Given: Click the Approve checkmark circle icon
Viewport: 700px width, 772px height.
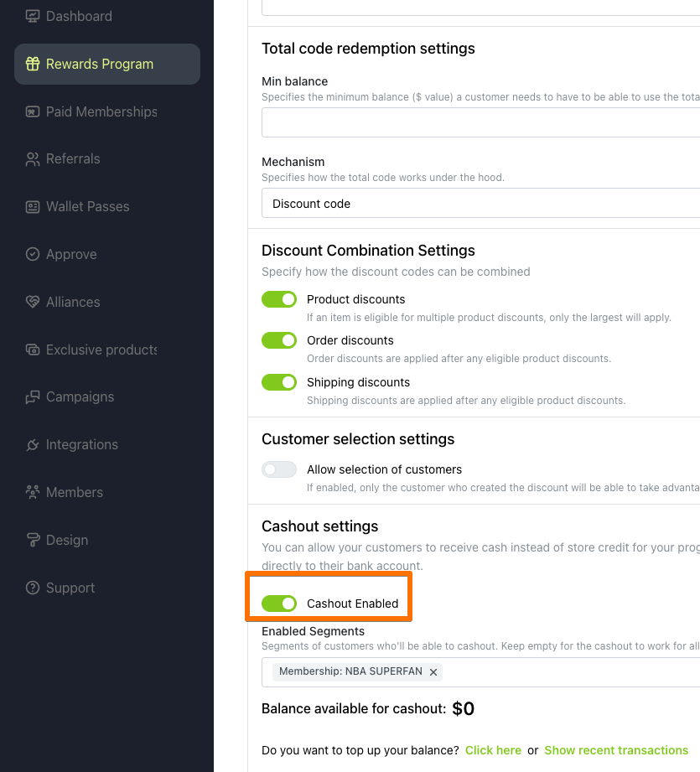Looking at the screenshot, I should 33,254.
